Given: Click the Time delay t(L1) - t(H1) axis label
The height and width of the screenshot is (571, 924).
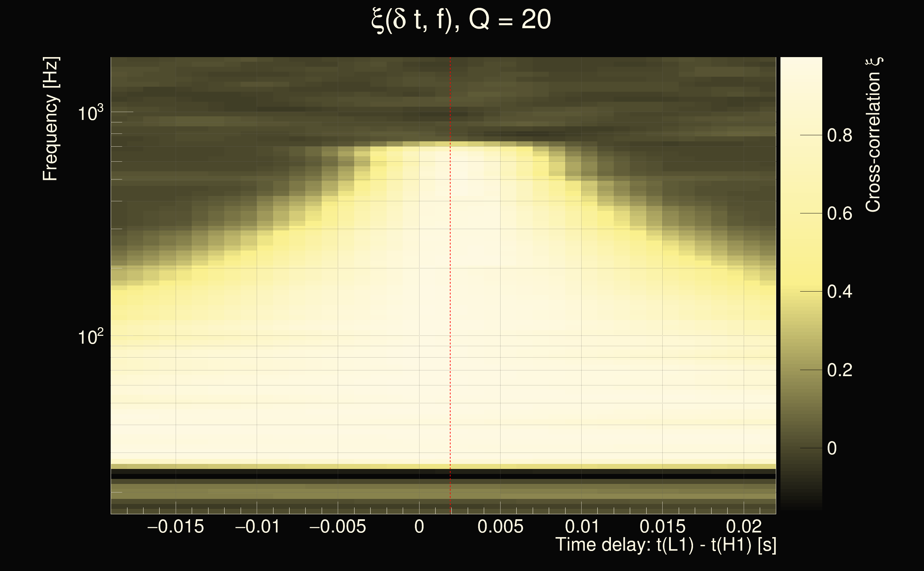Looking at the screenshot, I should point(666,545).
